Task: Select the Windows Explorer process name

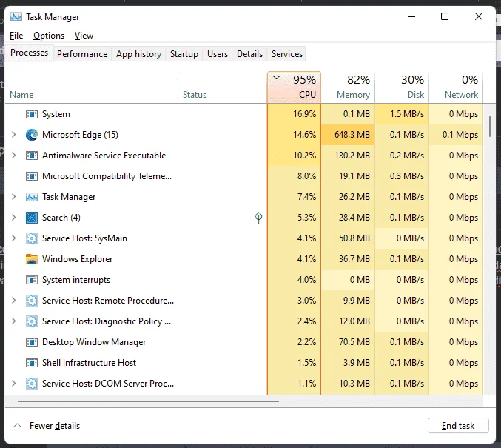Action: click(x=77, y=259)
